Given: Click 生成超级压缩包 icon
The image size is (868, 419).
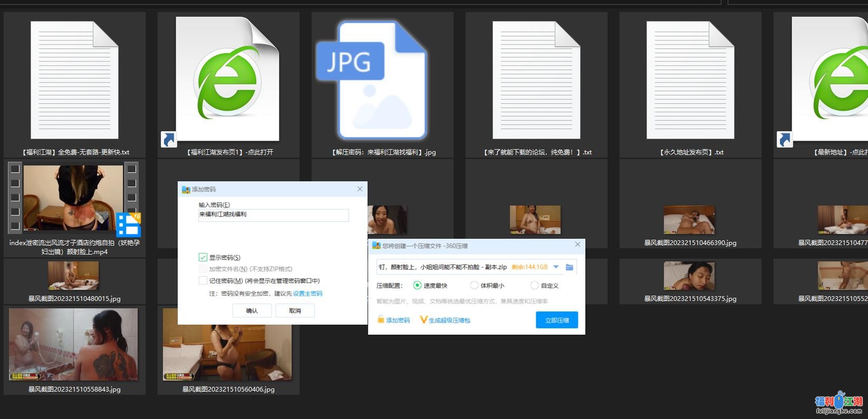Looking at the screenshot, I should (x=423, y=320).
